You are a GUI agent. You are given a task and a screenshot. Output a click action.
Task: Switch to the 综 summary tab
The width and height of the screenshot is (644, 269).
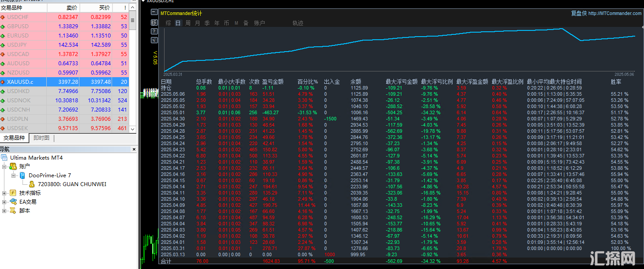click(x=168, y=23)
